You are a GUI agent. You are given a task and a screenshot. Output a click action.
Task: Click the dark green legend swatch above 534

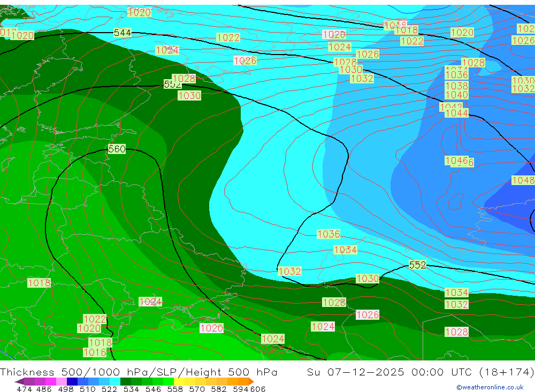click(126, 381)
